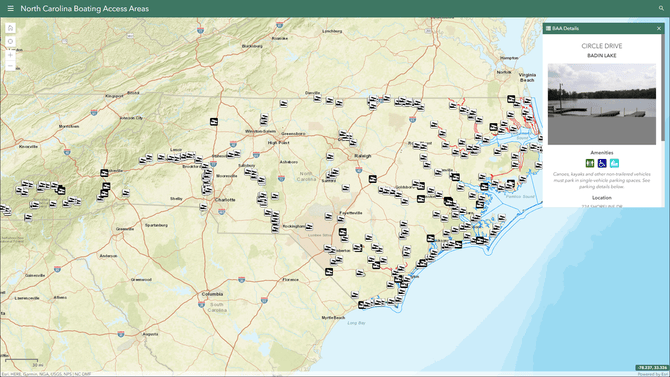Click the CIRCLE DRIVE title text

(x=602, y=46)
